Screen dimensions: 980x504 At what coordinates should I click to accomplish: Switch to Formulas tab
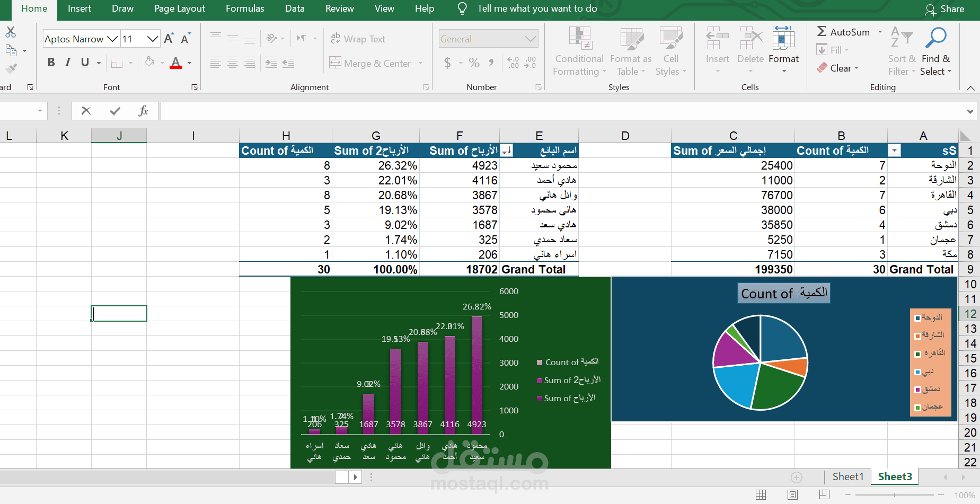point(245,8)
